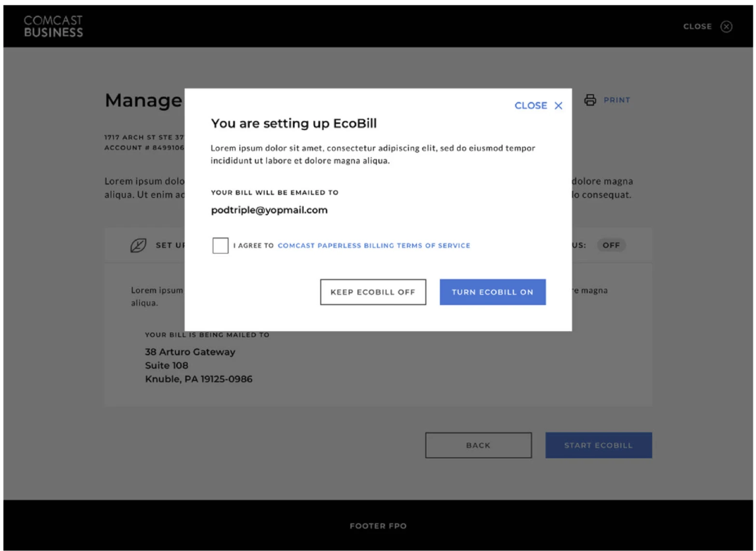This screenshot has width=756, height=551.
Task: Click the printer icon
Action: coord(589,100)
